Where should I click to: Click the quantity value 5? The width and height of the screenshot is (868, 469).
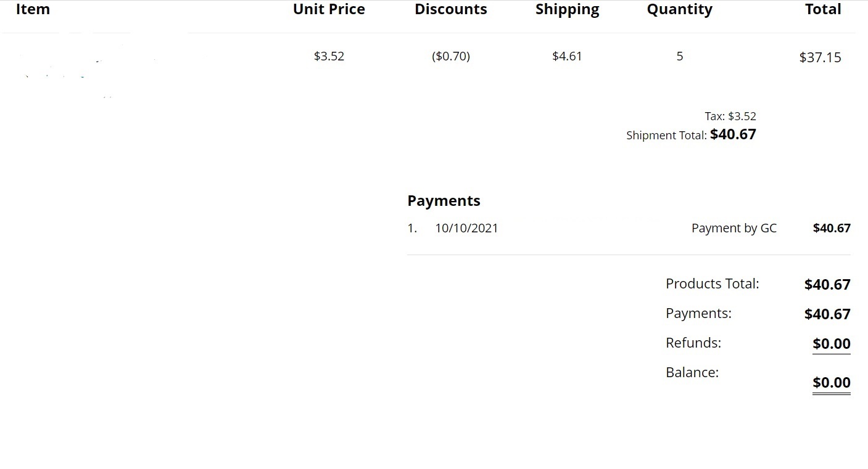(x=679, y=56)
